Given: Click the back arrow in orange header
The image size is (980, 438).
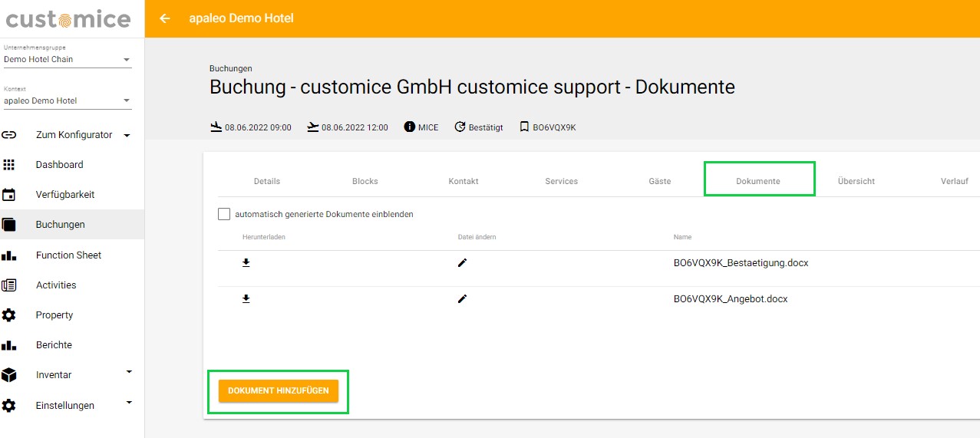Looking at the screenshot, I should click(165, 18).
